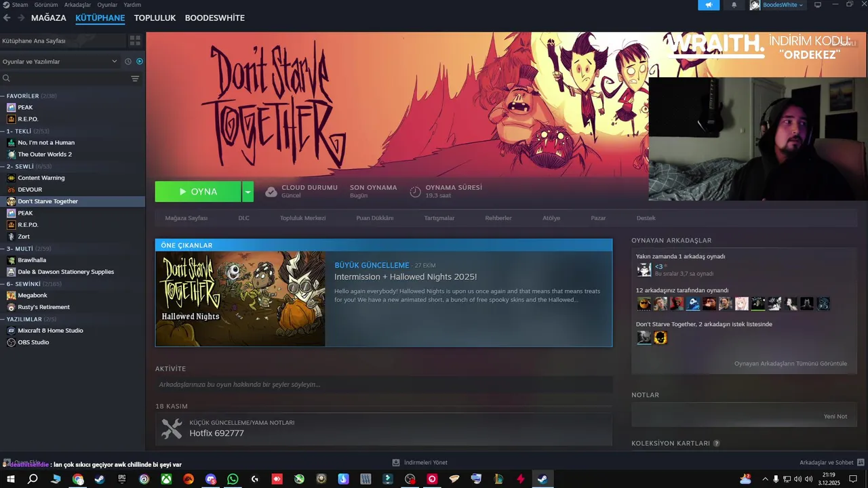Open avatar of friend who played recently
This screenshot has width=868, height=488.
644,270
